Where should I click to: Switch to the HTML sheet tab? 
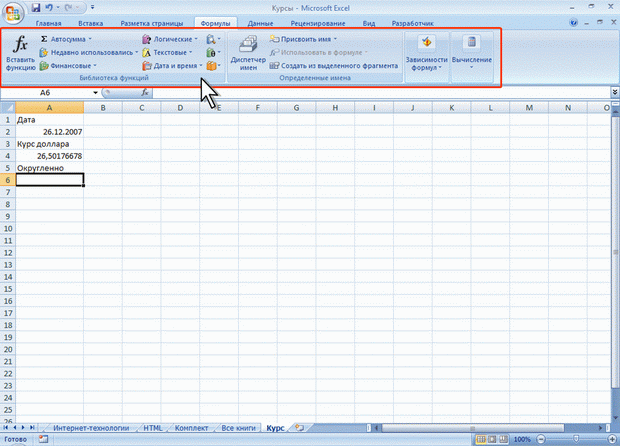coord(153,428)
